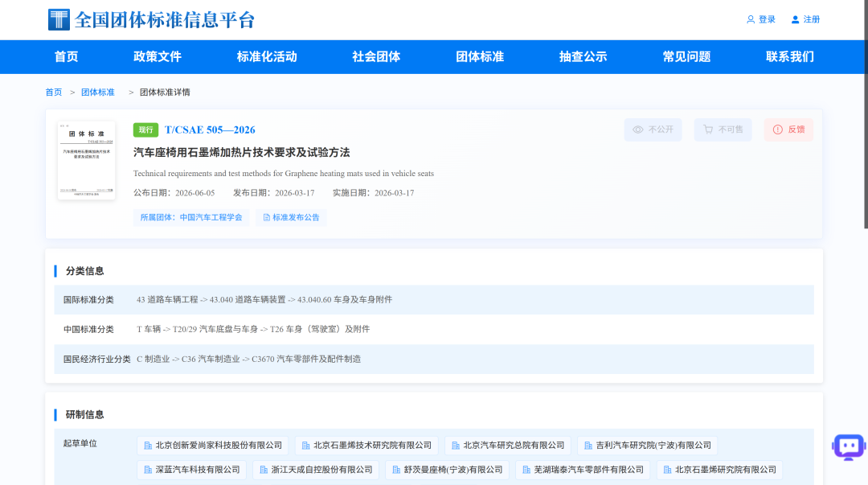Click the 全国团体标准信息平台 site title

[x=165, y=20]
